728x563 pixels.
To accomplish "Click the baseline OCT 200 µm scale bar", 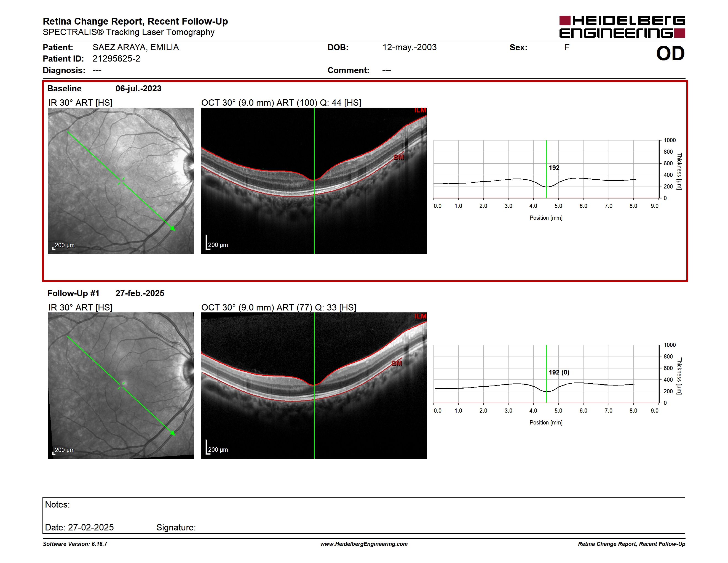I will 217,243.
